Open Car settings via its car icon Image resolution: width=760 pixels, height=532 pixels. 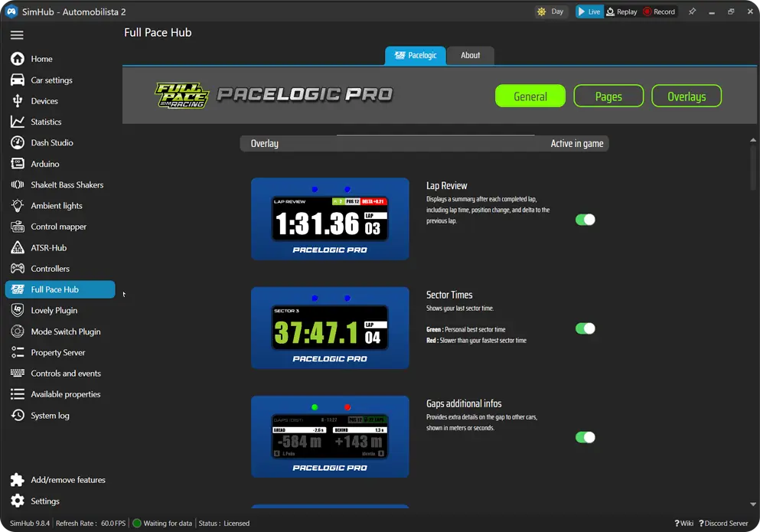[x=18, y=80]
